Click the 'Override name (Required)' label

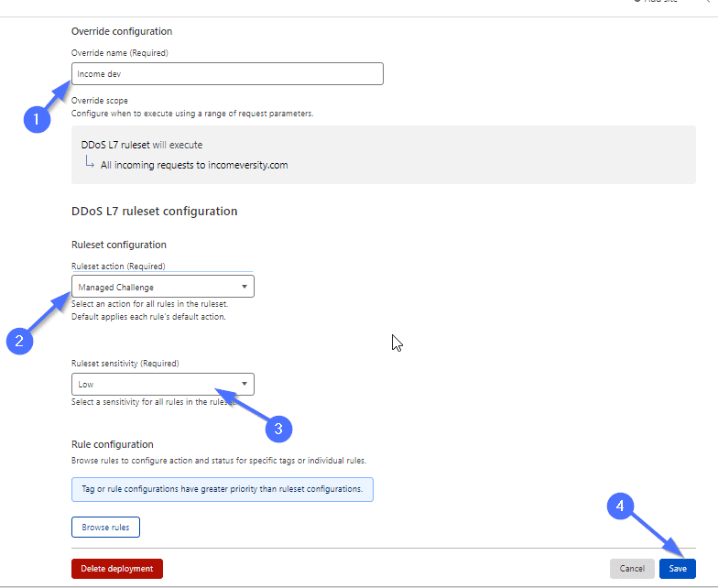click(119, 53)
